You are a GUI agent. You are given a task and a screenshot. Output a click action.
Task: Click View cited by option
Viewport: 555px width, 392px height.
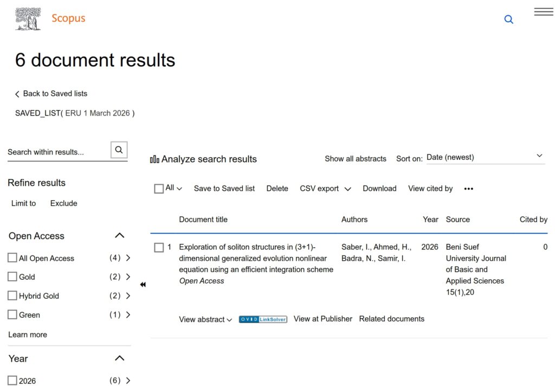point(430,189)
